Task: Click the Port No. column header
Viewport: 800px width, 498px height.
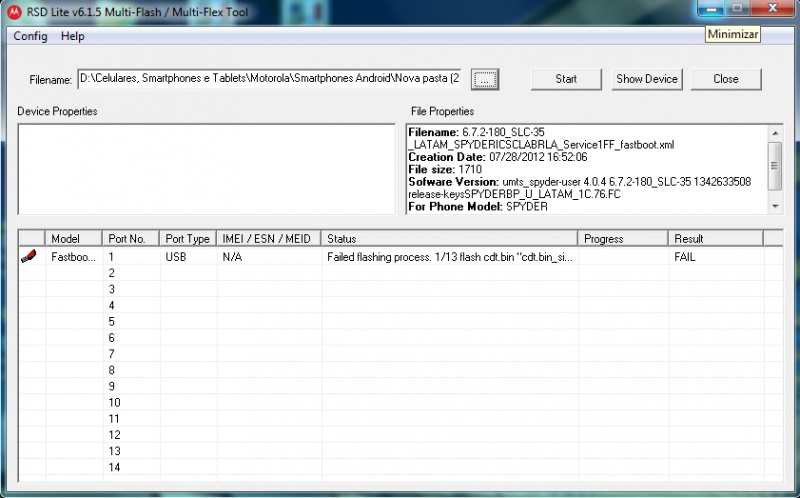Action: pos(131,238)
